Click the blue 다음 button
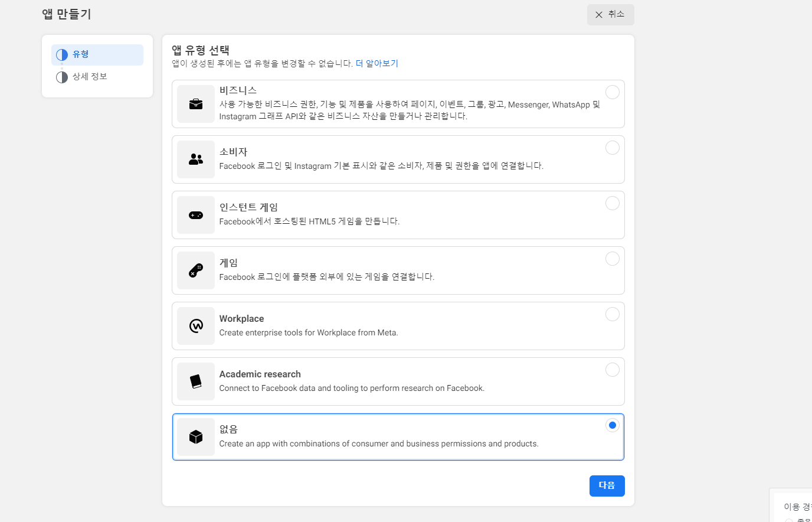Viewport: 812px width, 522px height. (x=607, y=486)
